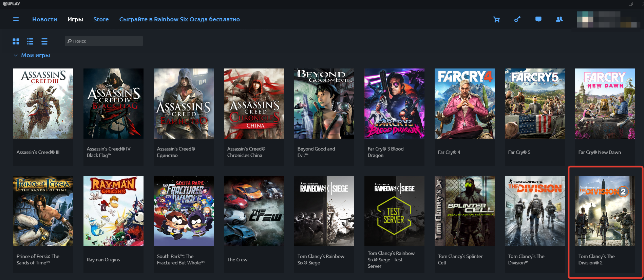Open the Far Cry 4 cover
Screen dimensions: 644x280
tap(465, 103)
